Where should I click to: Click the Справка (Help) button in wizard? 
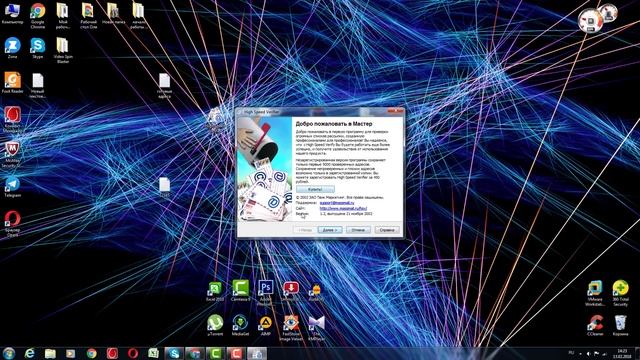(x=387, y=230)
